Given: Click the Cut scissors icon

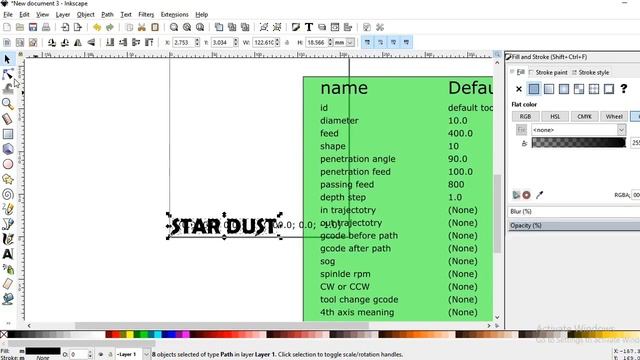Looking at the screenshot, I should tap(142, 27).
